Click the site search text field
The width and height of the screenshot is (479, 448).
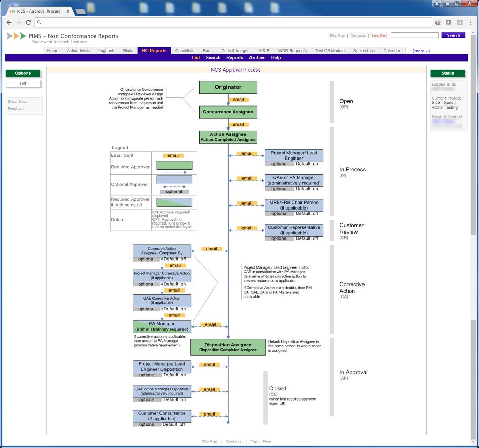coord(414,35)
